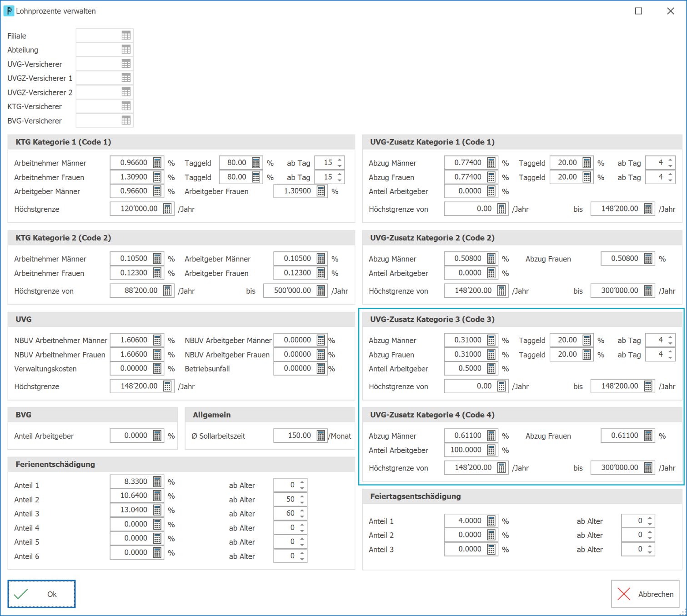Open calculator for Kategorie 4 Anteil Arbeitgeber 100.0000
Viewport: 687px width, 616px height.
(491, 450)
